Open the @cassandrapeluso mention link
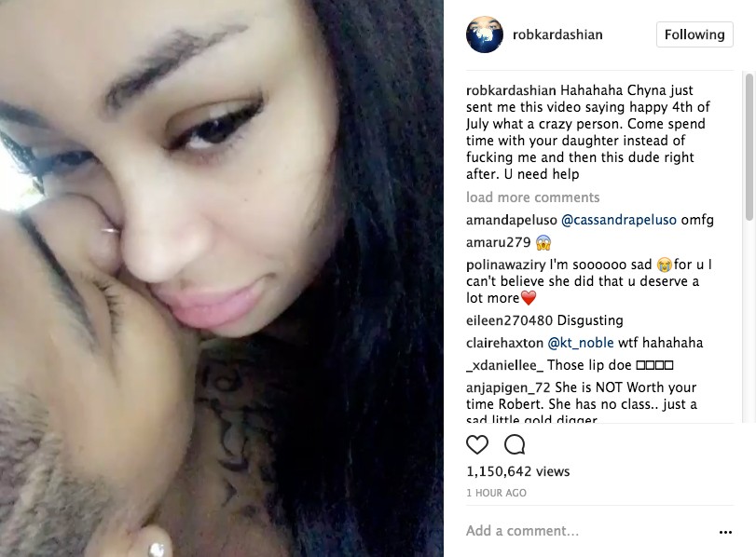Viewport: 756px width, 557px height. pos(619,220)
